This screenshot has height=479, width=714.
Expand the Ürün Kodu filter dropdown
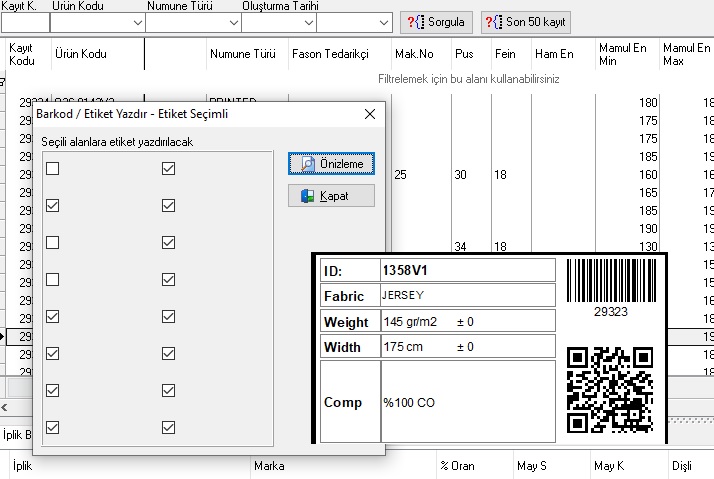point(137,22)
